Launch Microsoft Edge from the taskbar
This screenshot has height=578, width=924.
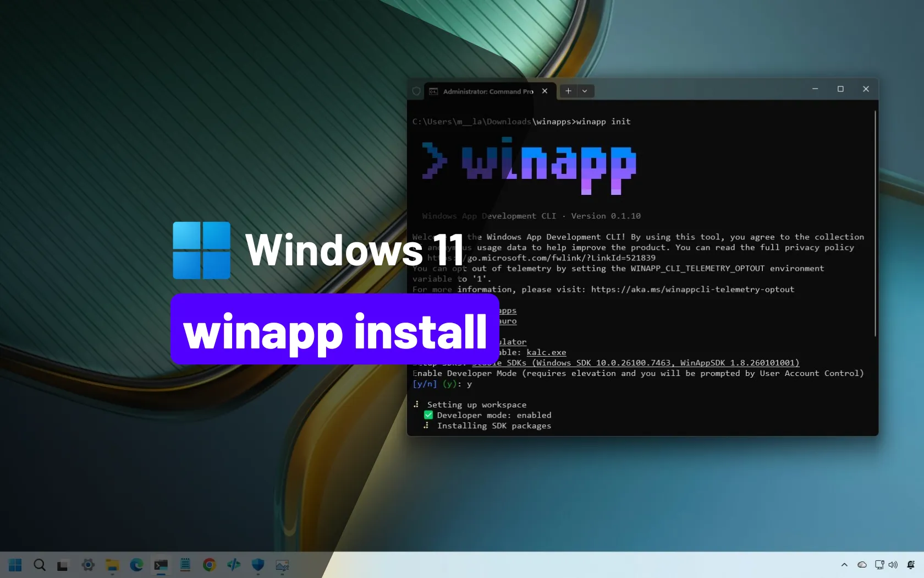tap(136, 565)
